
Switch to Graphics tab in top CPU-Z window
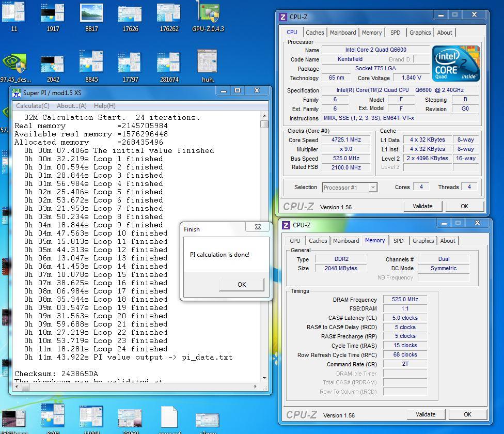(x=420, y=33)
